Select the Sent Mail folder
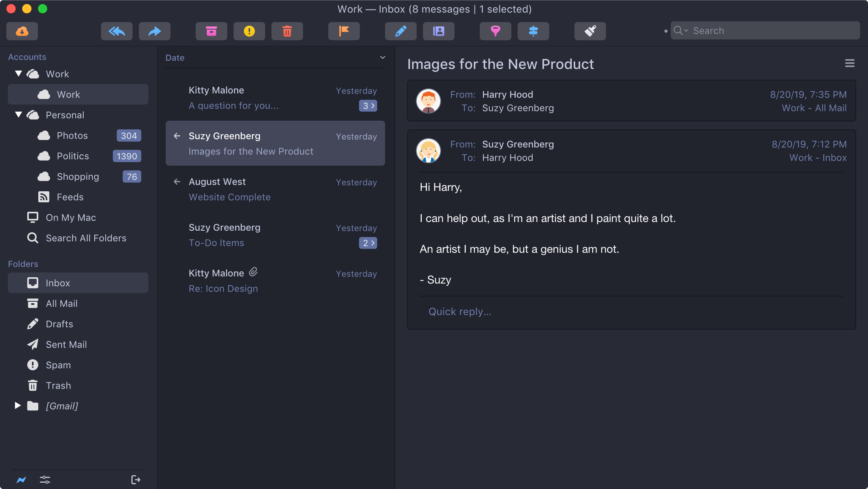 point(66,344)
